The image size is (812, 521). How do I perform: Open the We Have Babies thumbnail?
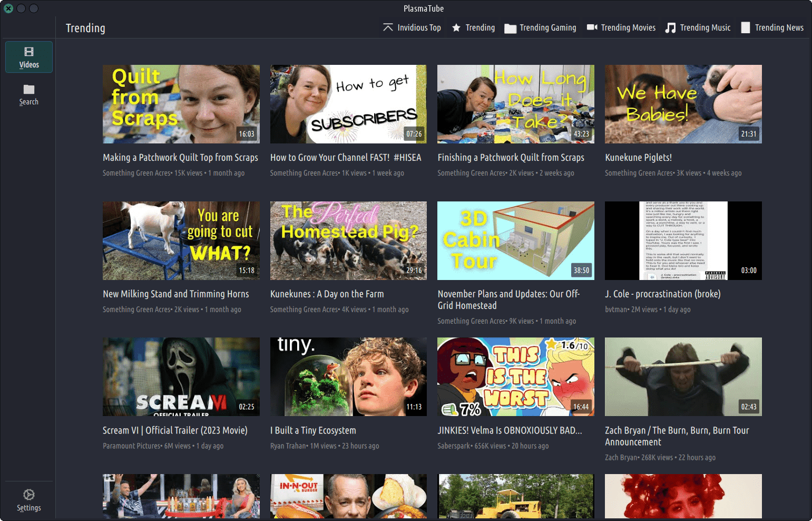point(683,104)
